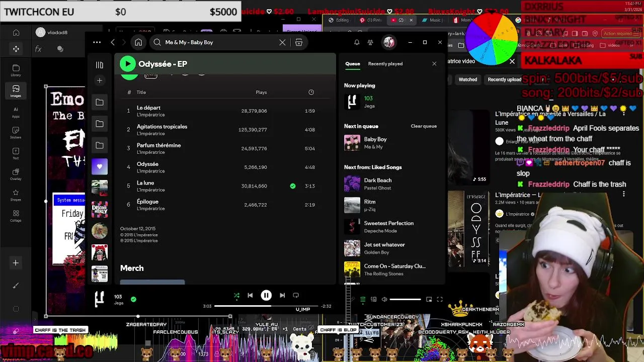
Task: Enter Spotify full screen mode
Action: pos(439,299)
